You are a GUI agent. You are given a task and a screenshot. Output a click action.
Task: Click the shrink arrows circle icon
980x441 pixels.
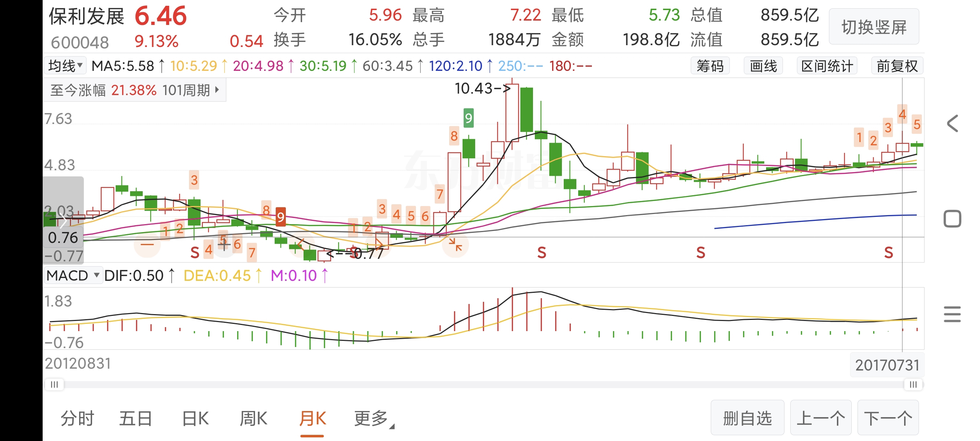point(455,245)
